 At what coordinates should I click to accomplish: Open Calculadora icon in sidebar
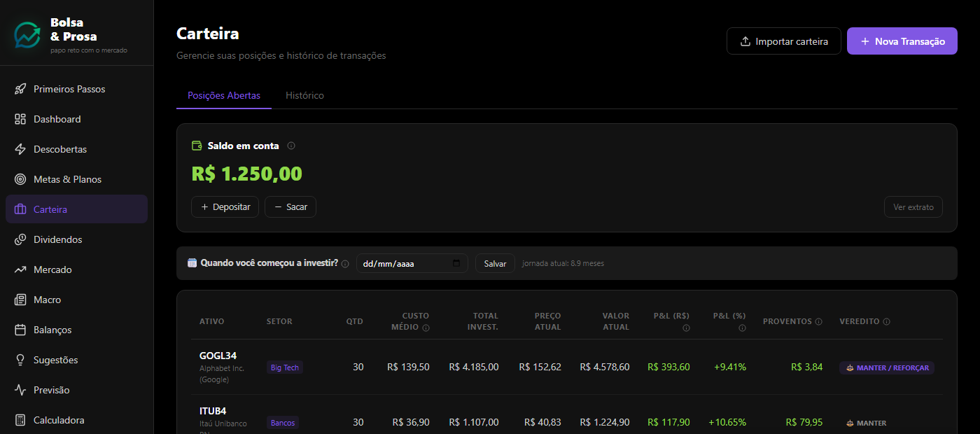point(20,420)
